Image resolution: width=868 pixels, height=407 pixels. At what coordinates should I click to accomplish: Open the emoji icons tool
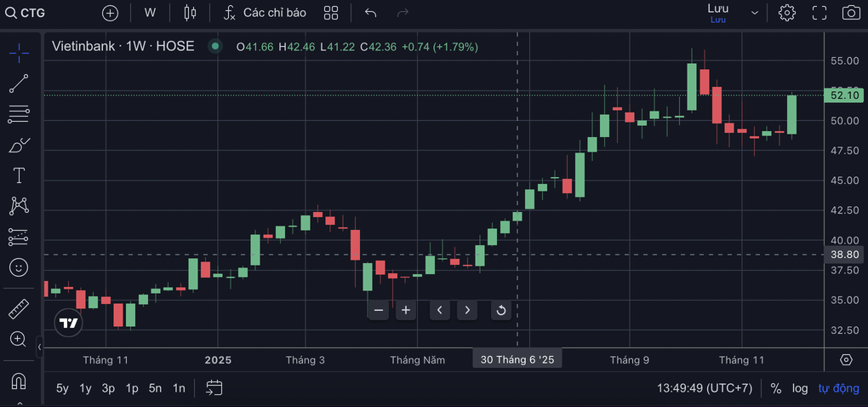[x=19, y=267]
